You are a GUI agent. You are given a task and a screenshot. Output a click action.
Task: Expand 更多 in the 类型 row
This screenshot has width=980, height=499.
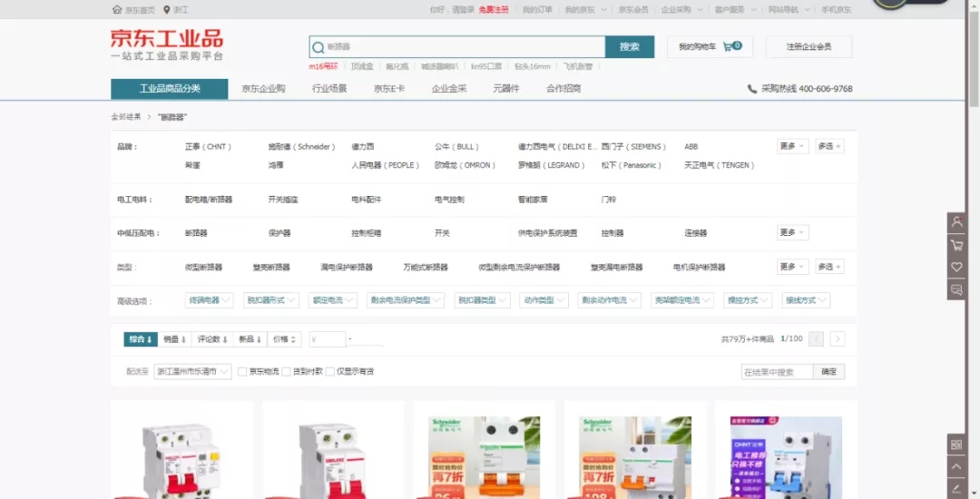792,267
